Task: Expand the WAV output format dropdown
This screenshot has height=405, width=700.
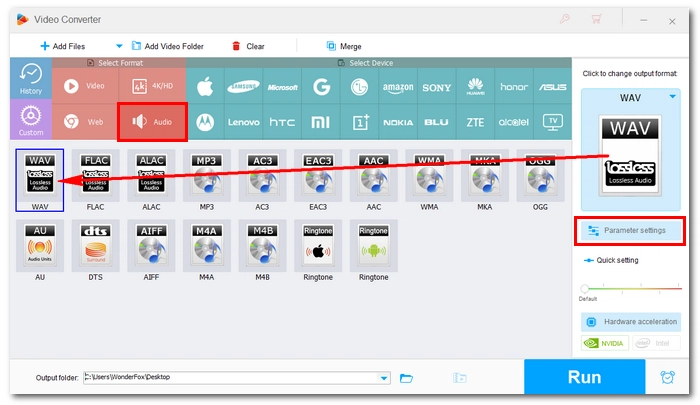Action: click(672, 96)
